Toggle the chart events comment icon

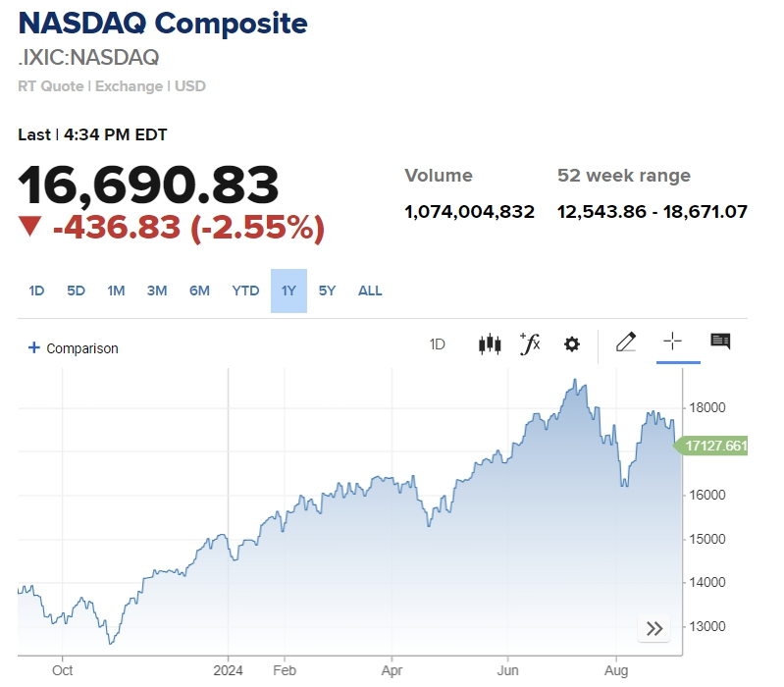click(x=720, y=342)
